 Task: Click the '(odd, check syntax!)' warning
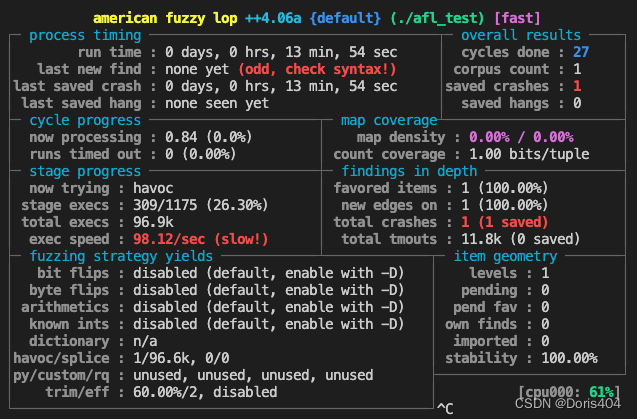coord(317,69)
